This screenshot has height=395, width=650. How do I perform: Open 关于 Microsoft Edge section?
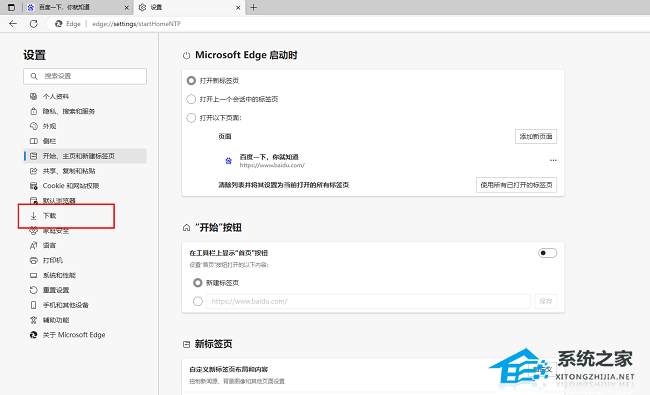(x=85, y=335)
